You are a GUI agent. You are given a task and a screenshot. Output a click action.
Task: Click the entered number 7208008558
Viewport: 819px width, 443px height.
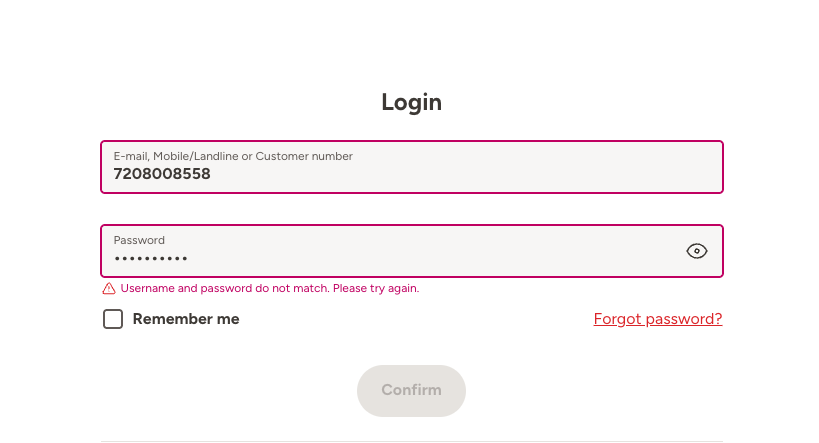tap(162, 174)
